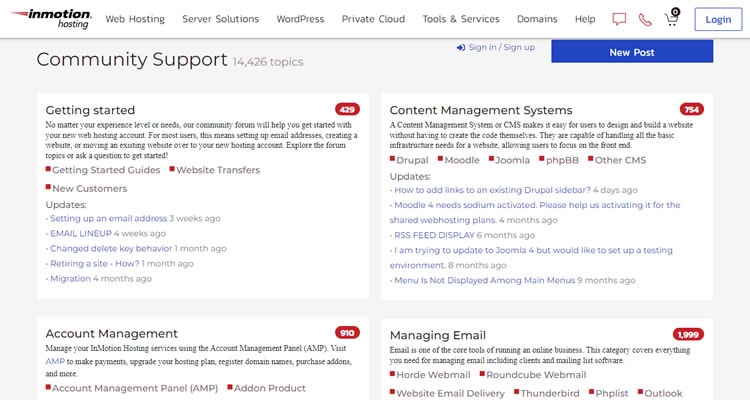750x400 pixels.
Task: Click the phone call icon
Action: [x=645, y=19]
